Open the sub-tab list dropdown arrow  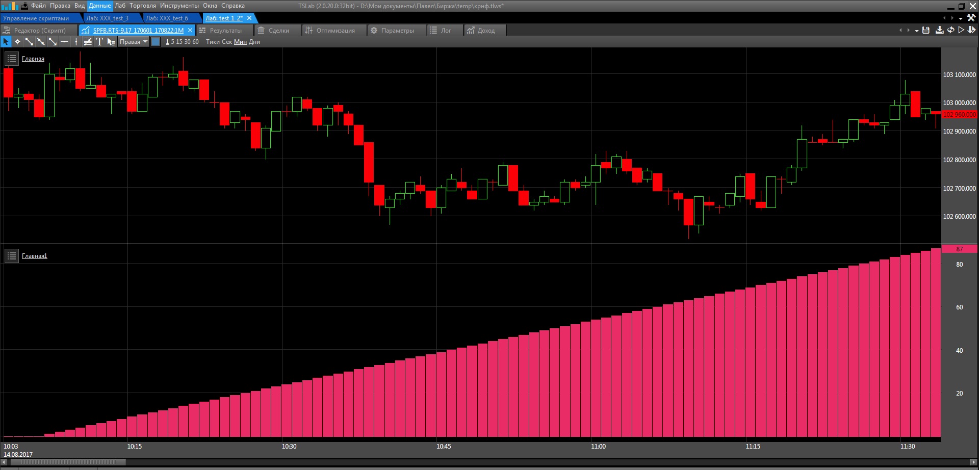tap(917, 31)
